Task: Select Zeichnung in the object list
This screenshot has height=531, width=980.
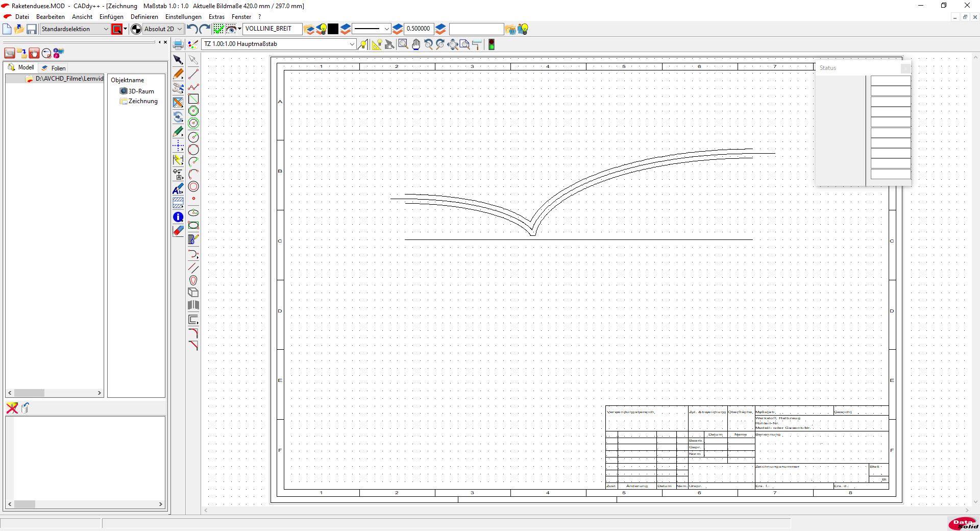Action: coord(142,101)
